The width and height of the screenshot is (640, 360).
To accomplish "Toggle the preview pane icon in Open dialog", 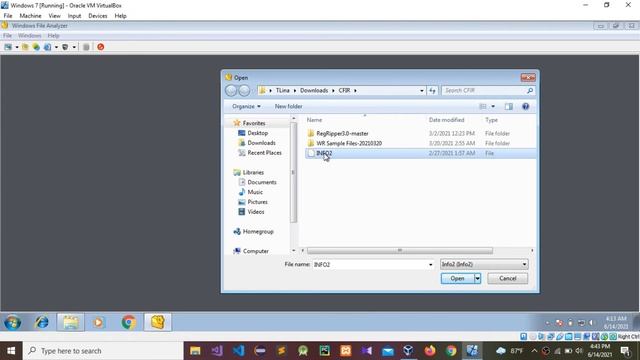I will pos(509,107).
